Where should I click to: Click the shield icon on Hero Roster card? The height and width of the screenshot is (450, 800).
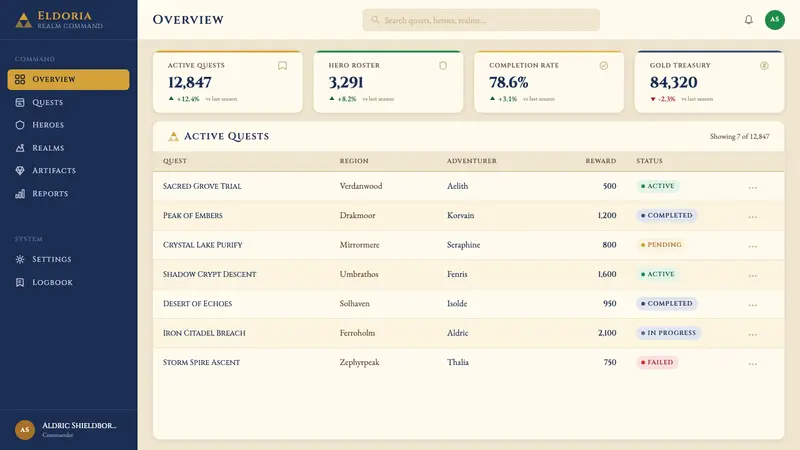[443, 66]
